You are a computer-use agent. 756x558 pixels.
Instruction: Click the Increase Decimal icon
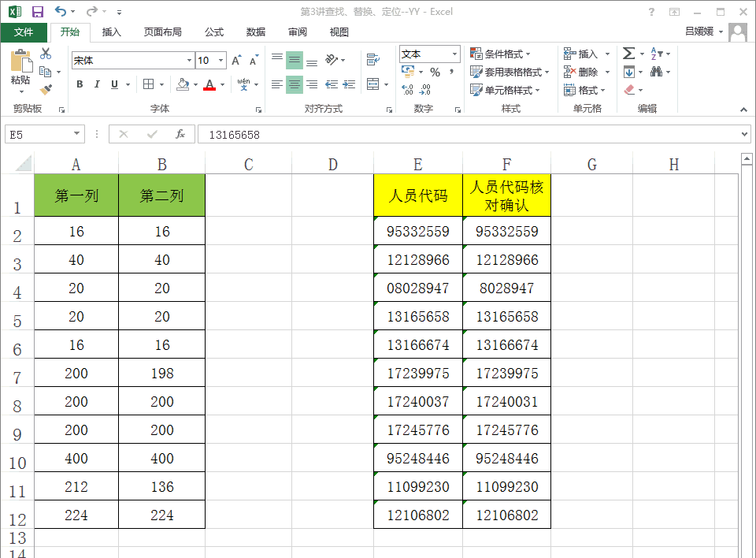(409, 88)
